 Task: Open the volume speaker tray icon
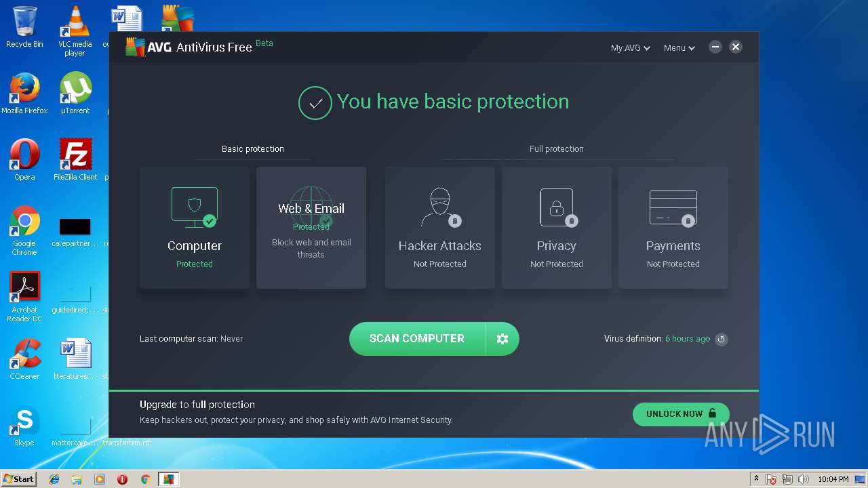(804, 479)
